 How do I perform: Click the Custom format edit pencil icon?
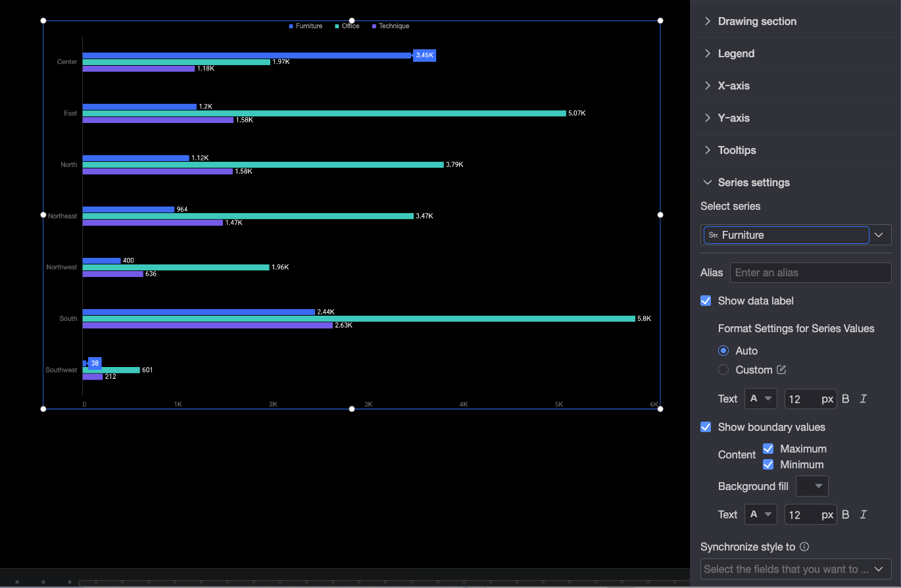click(x=781, y=370)
